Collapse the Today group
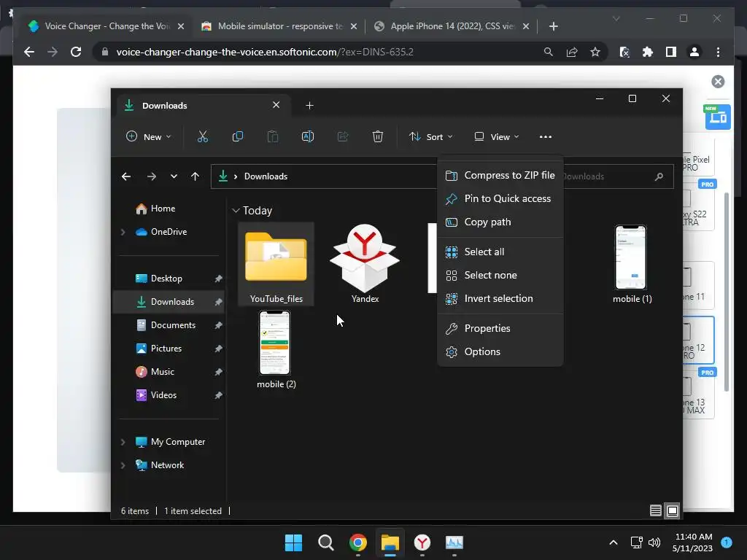The height and width of the screenshot is (560, 747). point(236,211)
